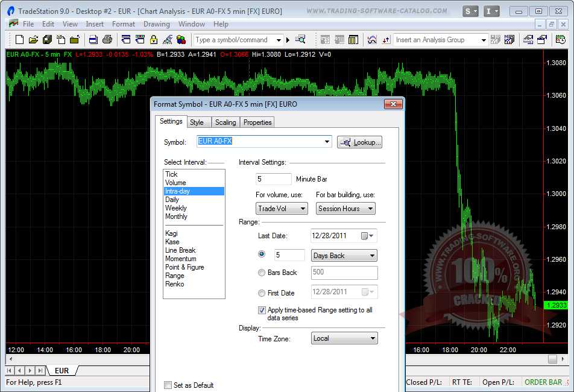Screen dimensions: 574x392
Task: Open the Last Date calendar picker
Action: click(367, 236)
